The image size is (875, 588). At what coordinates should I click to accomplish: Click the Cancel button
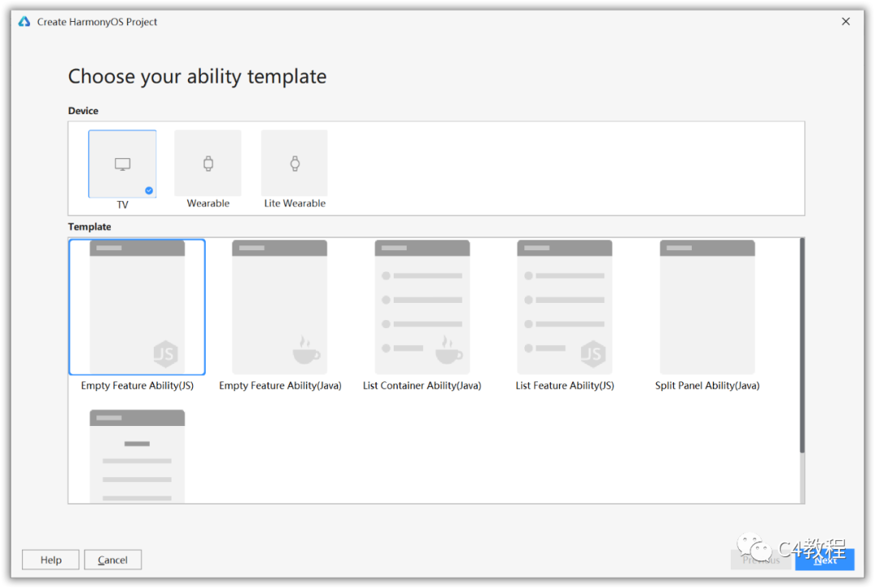[113, 560]
